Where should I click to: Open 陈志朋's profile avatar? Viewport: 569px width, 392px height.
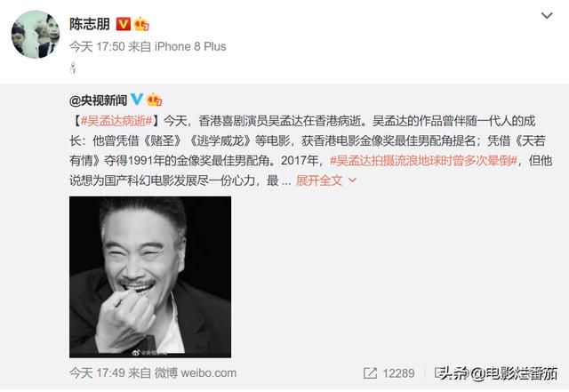click(x=36, y=34)
